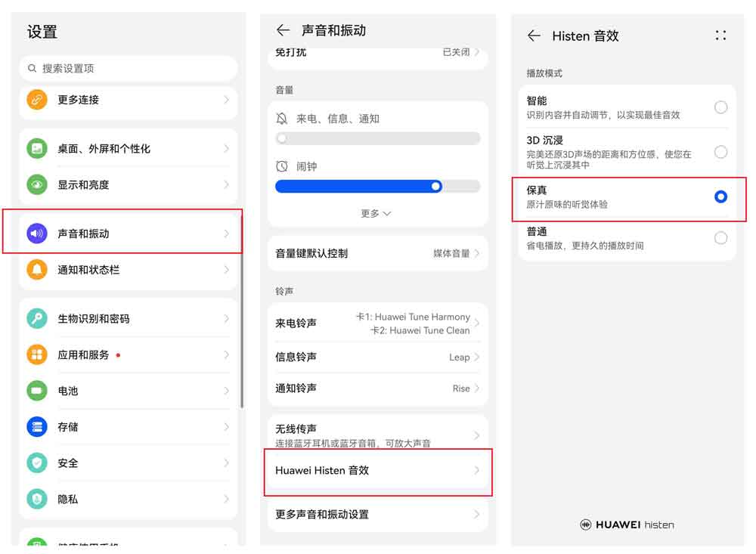Open 显示和亮度 settings entry
This screenshot has width=756, height=554.
129,184
